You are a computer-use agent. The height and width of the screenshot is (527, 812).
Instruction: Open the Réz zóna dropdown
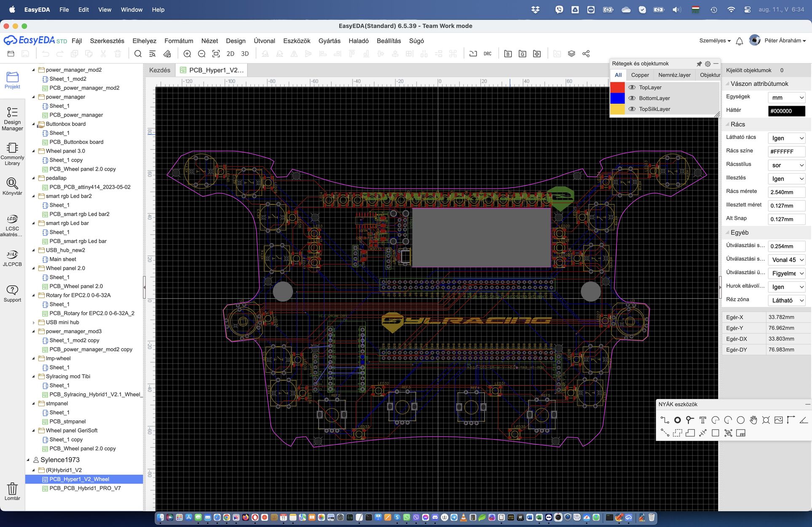click(787, 300)
